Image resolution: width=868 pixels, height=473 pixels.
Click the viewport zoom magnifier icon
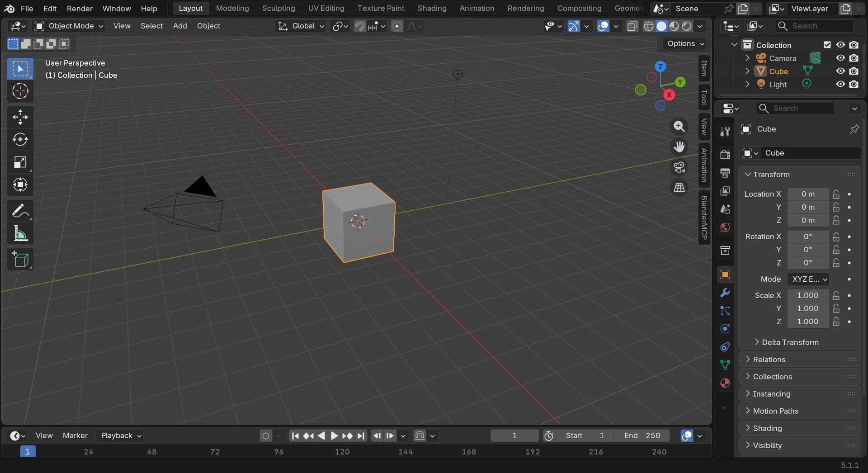tap(679, 127)
